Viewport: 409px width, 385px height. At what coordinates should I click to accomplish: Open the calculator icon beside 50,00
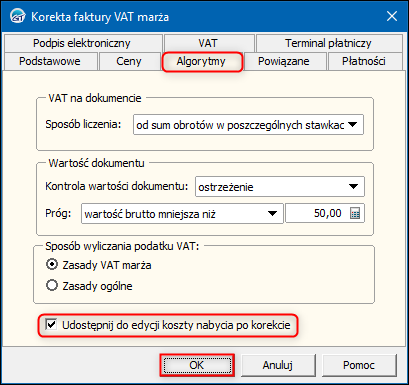coord(355,213)
